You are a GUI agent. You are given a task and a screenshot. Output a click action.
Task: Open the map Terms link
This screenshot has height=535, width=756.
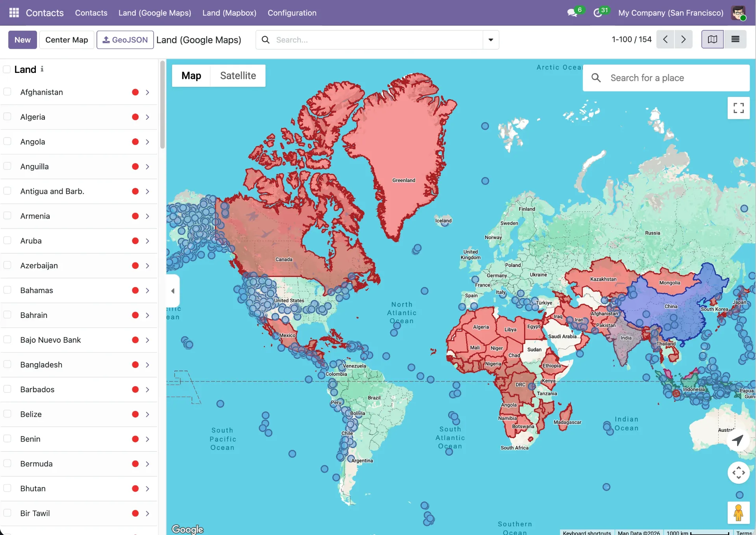(744, 533)
